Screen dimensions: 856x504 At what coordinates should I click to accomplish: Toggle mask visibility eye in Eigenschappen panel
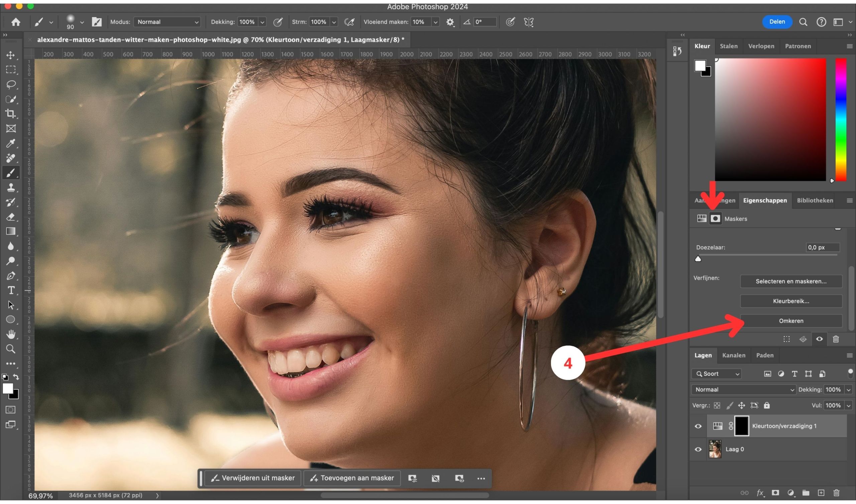click(x=819, y=339)
